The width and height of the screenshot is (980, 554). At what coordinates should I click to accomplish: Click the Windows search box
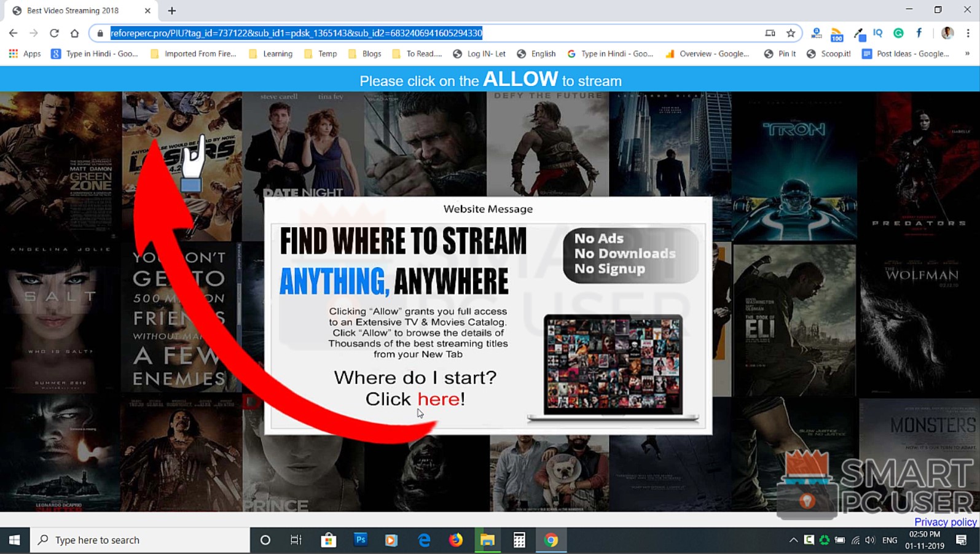(x=140, y=540)
